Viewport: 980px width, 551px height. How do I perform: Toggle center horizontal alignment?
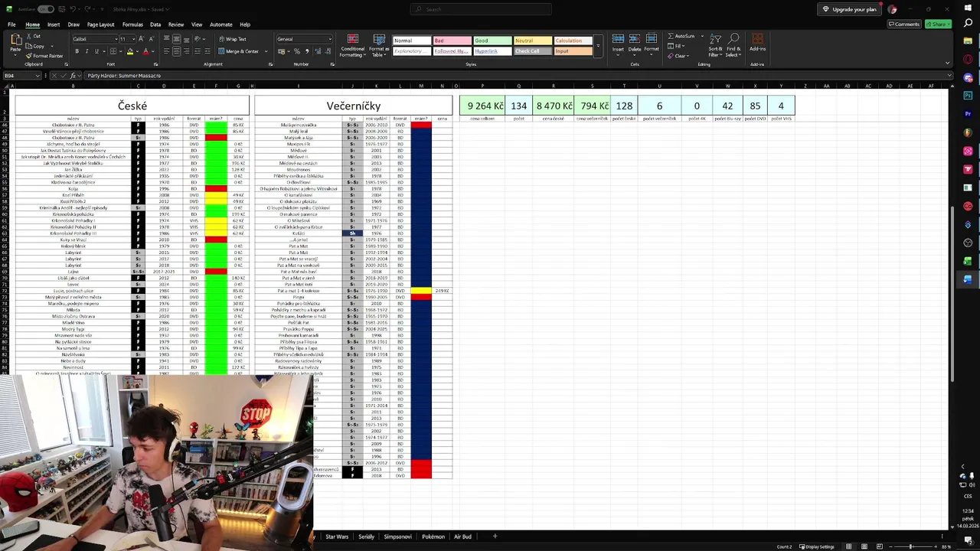click(x=176, y=51)
